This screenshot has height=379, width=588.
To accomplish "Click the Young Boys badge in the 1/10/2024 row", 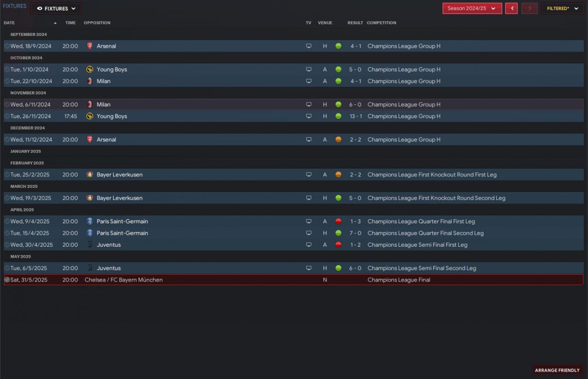I will coord(90,69).
